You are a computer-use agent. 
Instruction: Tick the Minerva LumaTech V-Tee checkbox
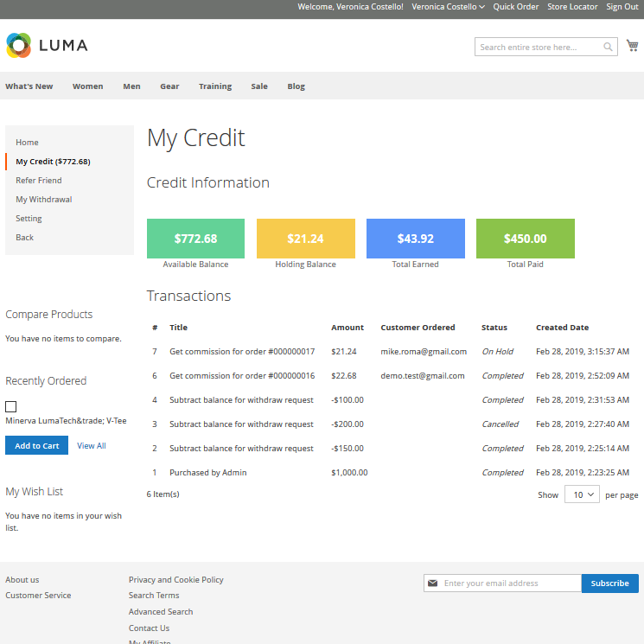coord(11,406)
